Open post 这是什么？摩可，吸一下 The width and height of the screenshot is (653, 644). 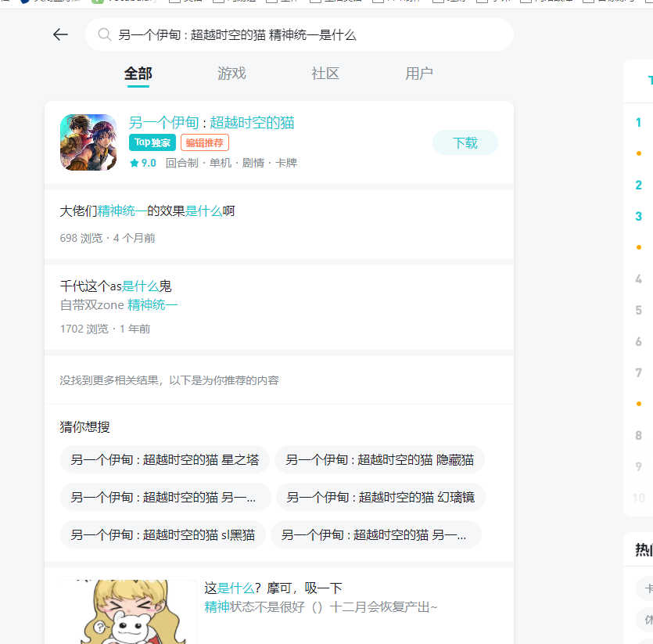(x=273, y=588)
